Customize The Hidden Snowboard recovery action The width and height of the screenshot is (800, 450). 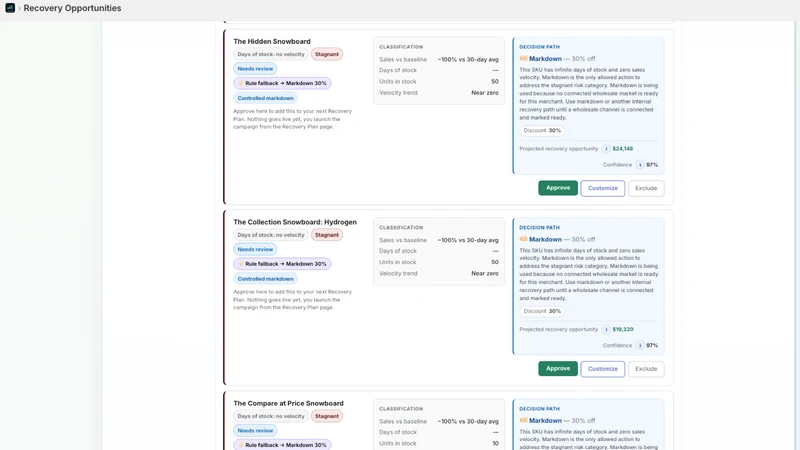603,188
